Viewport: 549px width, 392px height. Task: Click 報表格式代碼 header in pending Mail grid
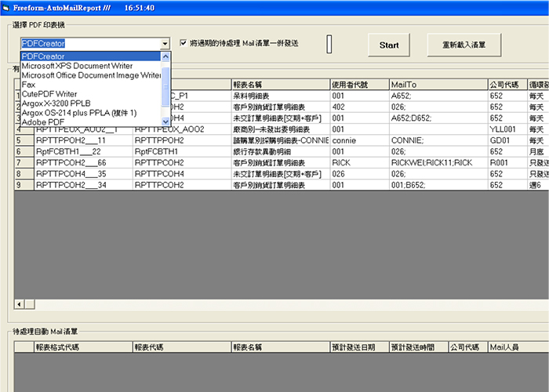point(83,347)
